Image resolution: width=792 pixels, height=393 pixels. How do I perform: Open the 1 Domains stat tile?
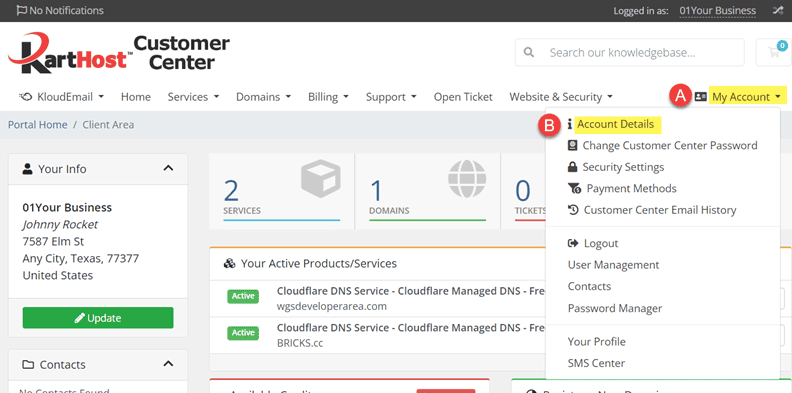pyautogui.click(x=427, y=191)
